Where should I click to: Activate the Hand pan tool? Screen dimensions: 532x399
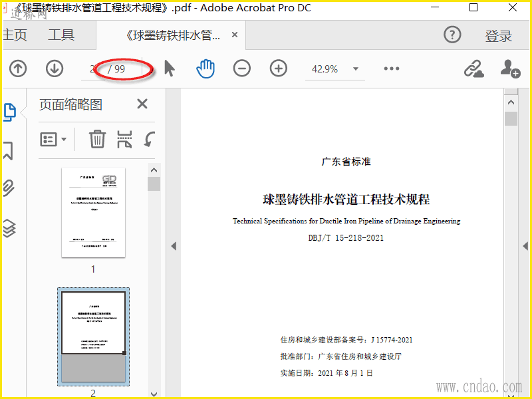[x=205, y=68]
